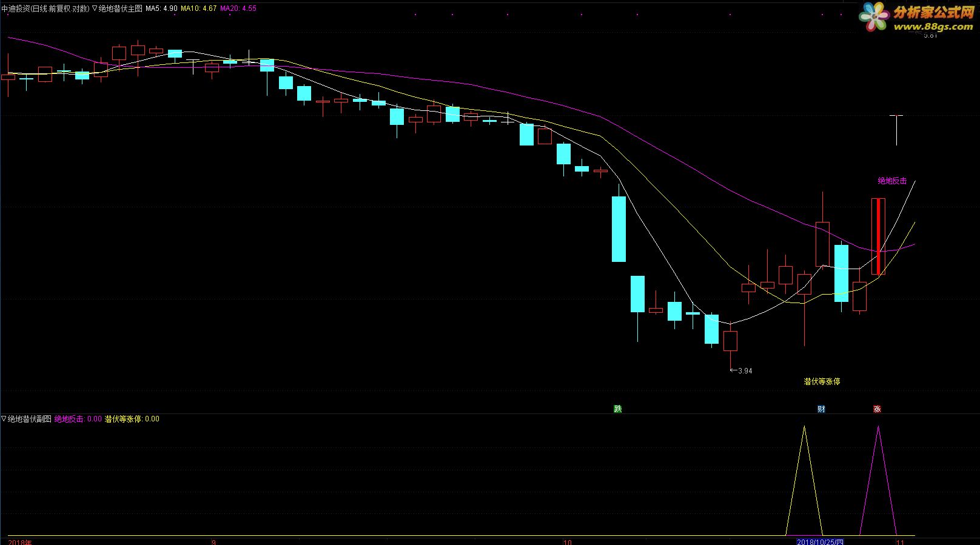Viewport: 980px width, 545px height.
Task: Click the month 10 axis label
Action: point(566,542)
